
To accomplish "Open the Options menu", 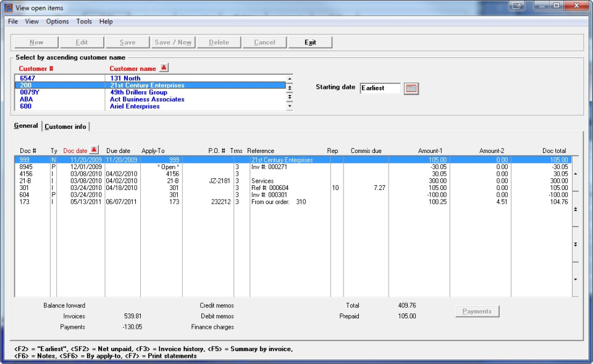I will point(57,21).
